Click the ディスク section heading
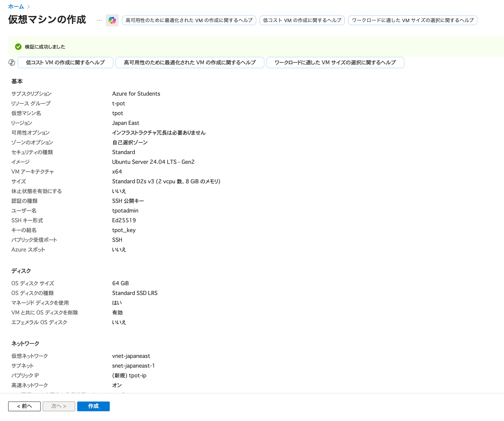 pyautogui.click(x=21, y=271)
